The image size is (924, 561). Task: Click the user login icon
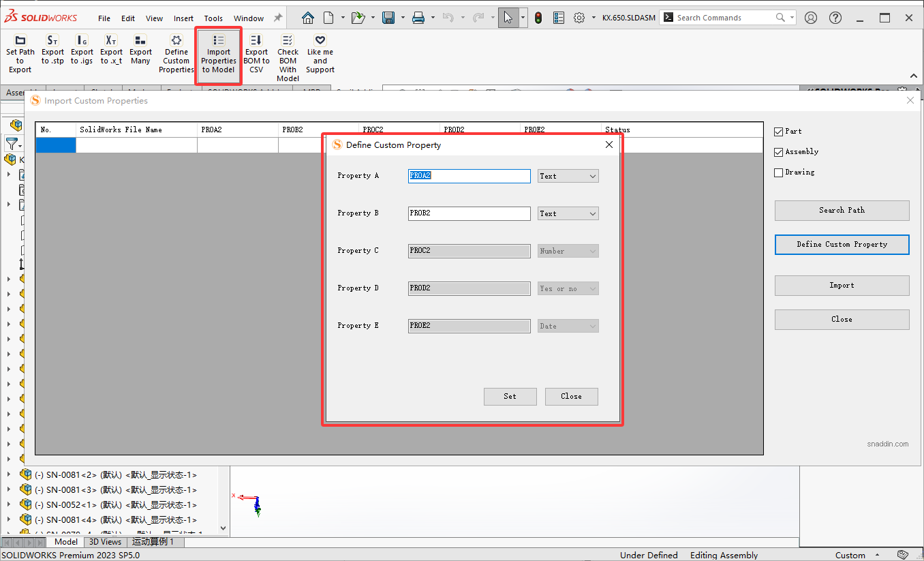click(x=811, y=18)
